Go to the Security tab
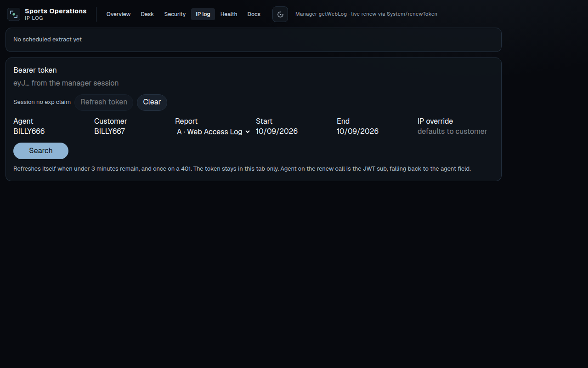This screenshot has height=368, width=588. (x=175, y=14)
